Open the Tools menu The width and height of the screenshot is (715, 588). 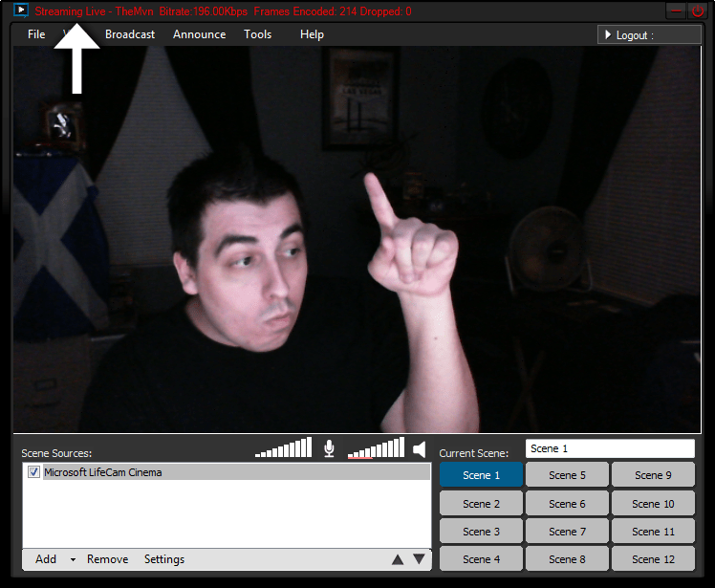point(258,34)
